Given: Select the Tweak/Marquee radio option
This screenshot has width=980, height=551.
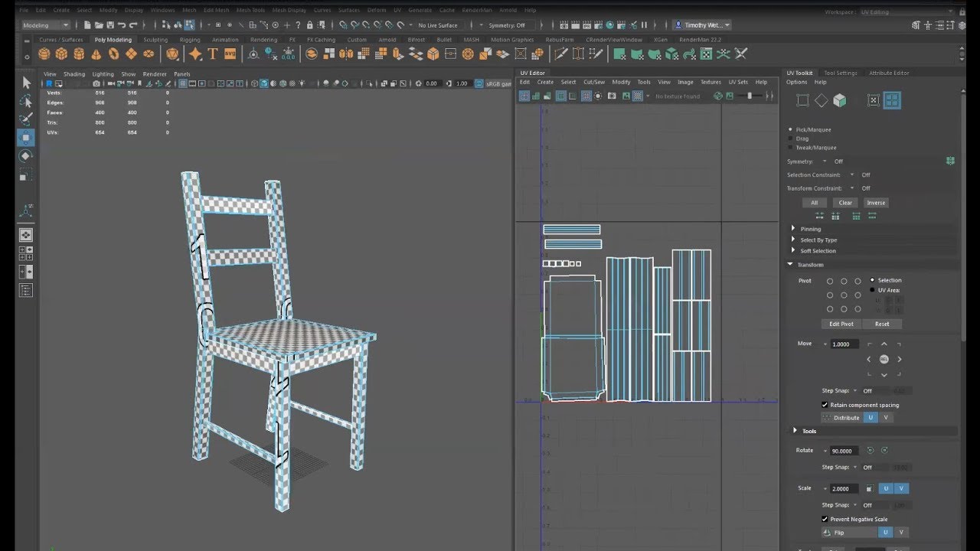Looking at the screenshot, I should coord(791,148).
